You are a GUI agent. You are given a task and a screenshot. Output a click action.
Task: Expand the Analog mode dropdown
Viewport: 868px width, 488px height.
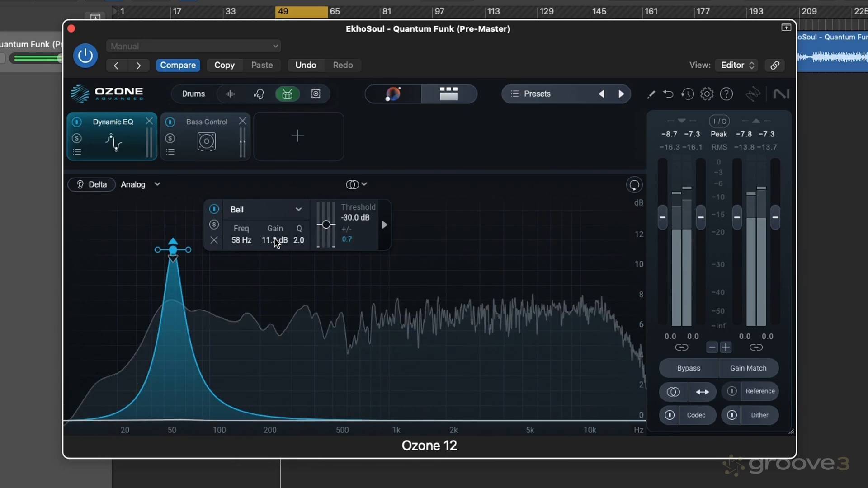pyautogui.click(x=157, y=184)
